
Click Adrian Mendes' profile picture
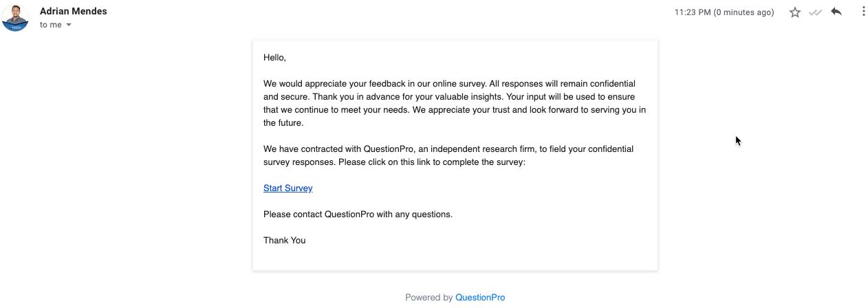click(16, 17)
